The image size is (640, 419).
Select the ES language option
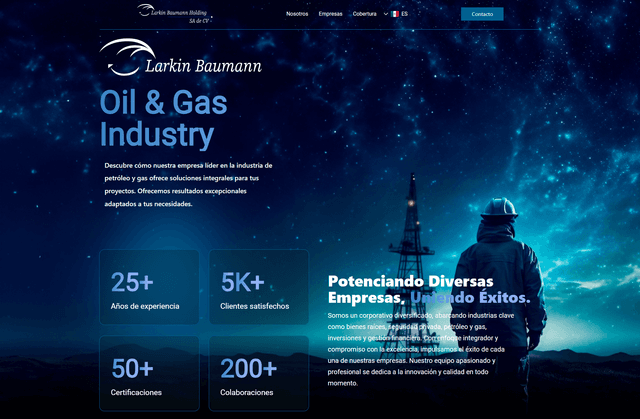click(405, 14)
